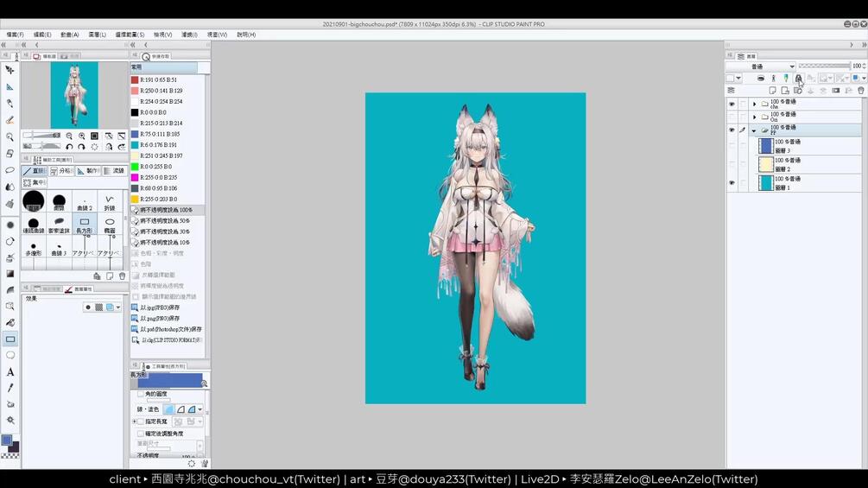868x488 pixels.
Task: Collapse the FF layer folder
Action: click(x=754, y=130)
